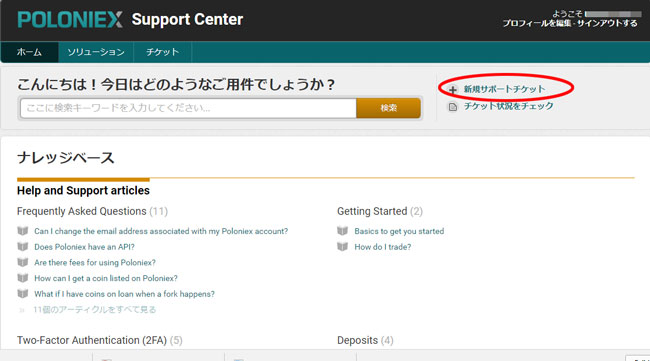Open 'Basics to get you started' article
The height and width of the screenshot is (361, 650).
coord(399,231)
